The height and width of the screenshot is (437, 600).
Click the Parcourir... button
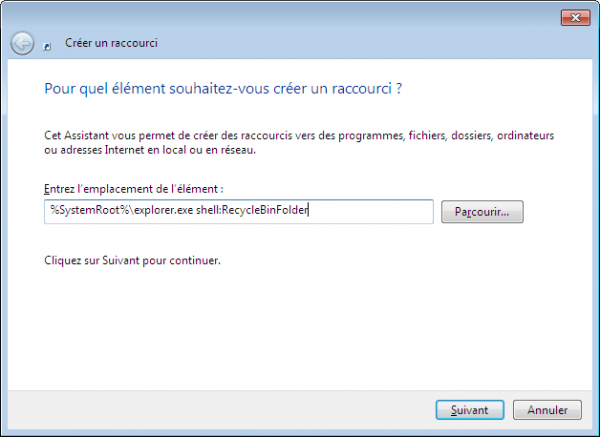point(482,212)
